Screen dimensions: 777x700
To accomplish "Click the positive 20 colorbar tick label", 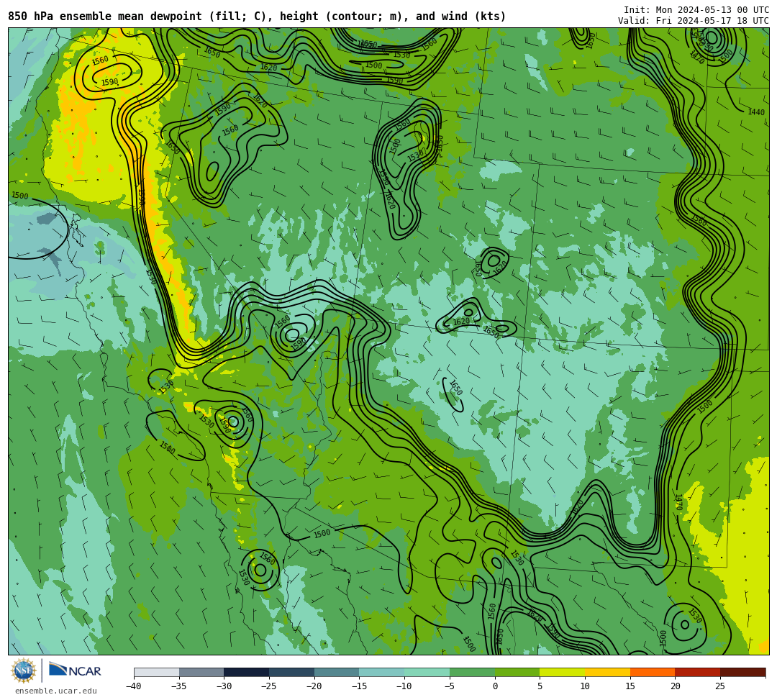I will (676, 686).
